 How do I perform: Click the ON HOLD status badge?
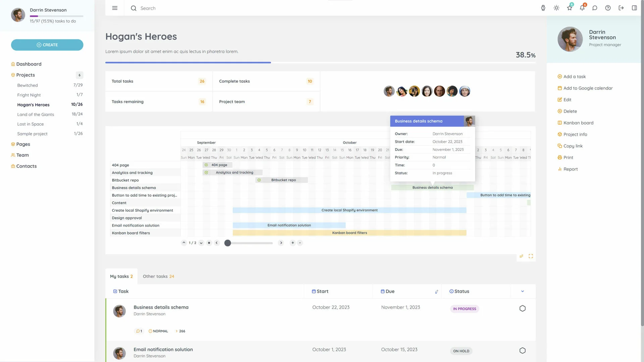click(461, 351)
